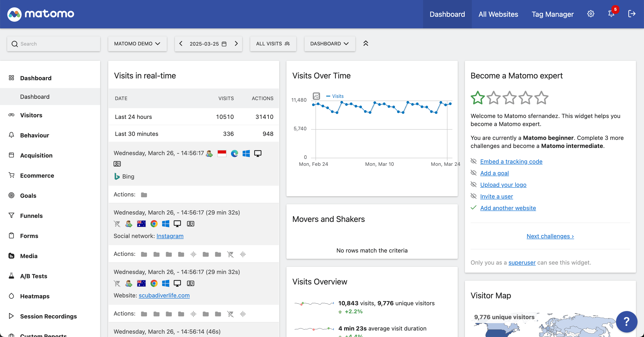Click the Visits Over Time chart metrics icon
644x337 pixels.
tap(316, 96)
